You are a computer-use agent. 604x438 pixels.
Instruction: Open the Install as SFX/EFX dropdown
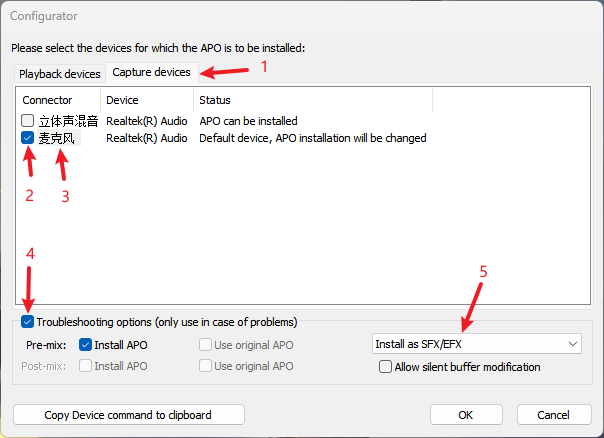(475, 344)
